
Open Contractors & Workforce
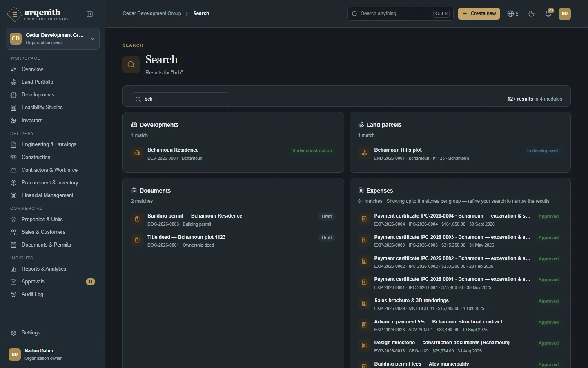53,170
